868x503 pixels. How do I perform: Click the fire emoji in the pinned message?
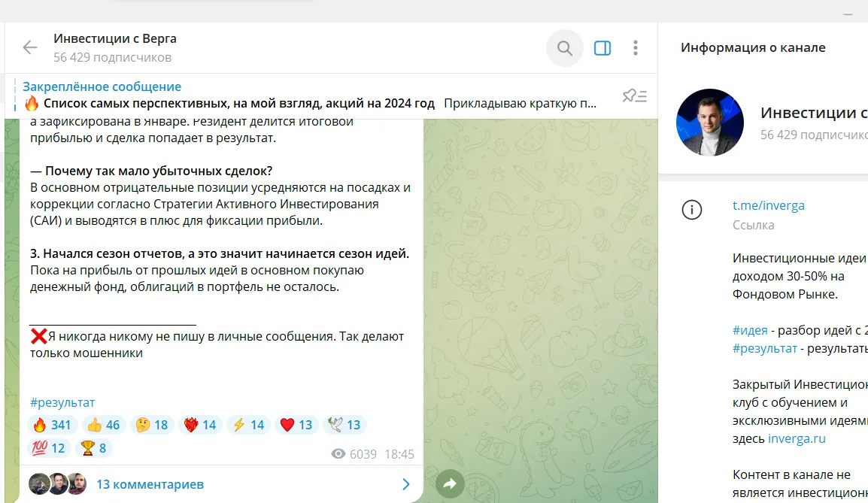click(32, 103)
